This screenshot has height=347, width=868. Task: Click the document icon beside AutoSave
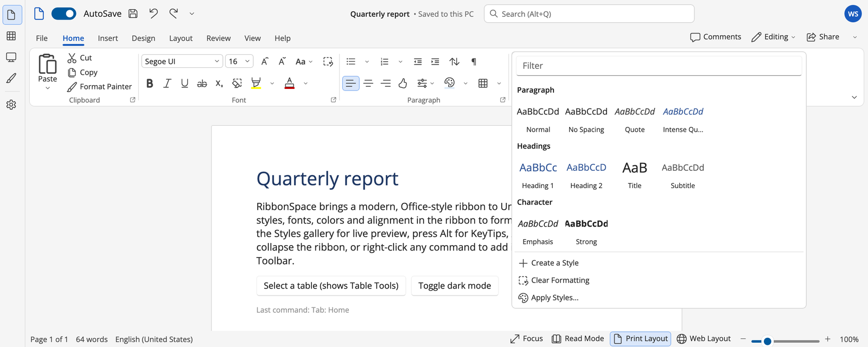(x=39, y=14)
